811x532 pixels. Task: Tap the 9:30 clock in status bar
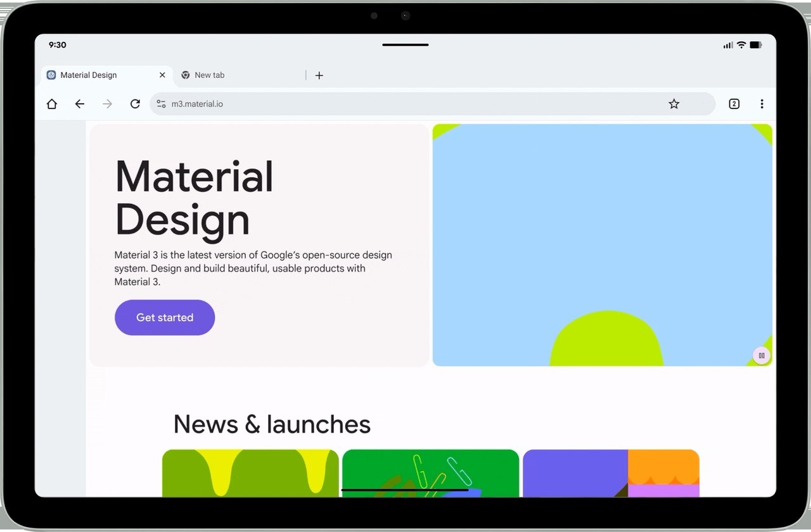click(x=58, y=45)
